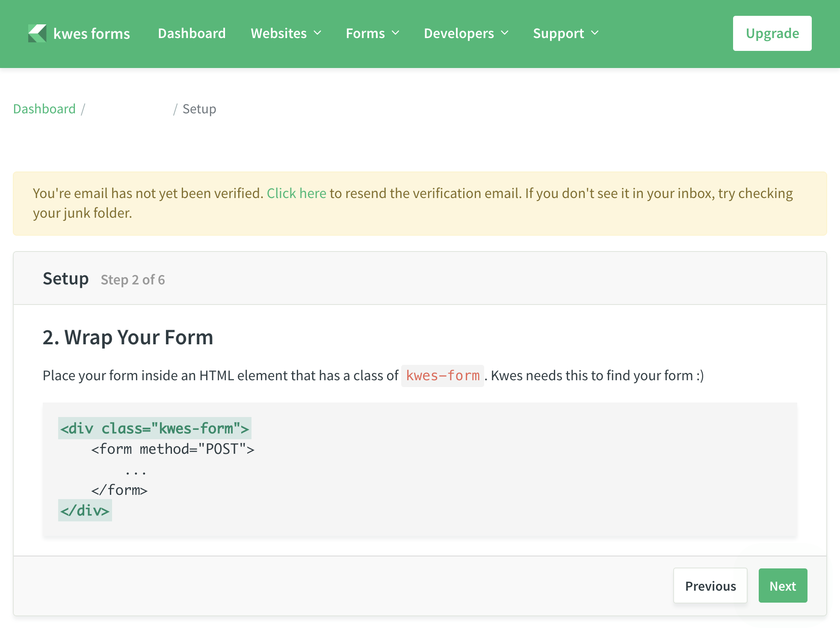Open the Developers menu

coord(466,33)
